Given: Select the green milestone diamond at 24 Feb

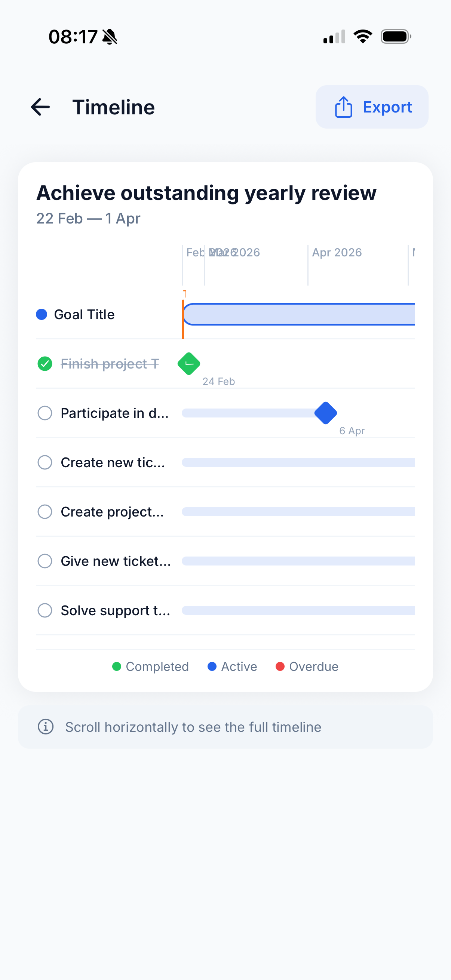Looking at the screenshot, I should (x=189, y=364).
